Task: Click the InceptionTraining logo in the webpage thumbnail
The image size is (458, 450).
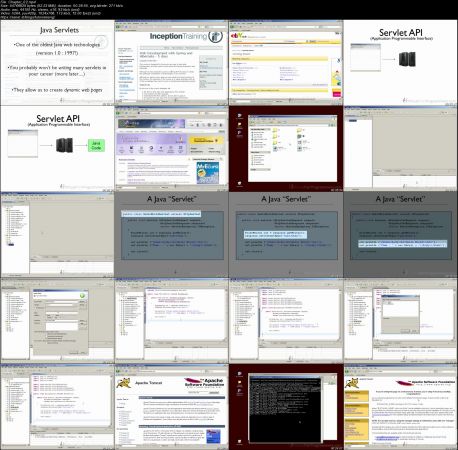Action: (x=186, y=36)
